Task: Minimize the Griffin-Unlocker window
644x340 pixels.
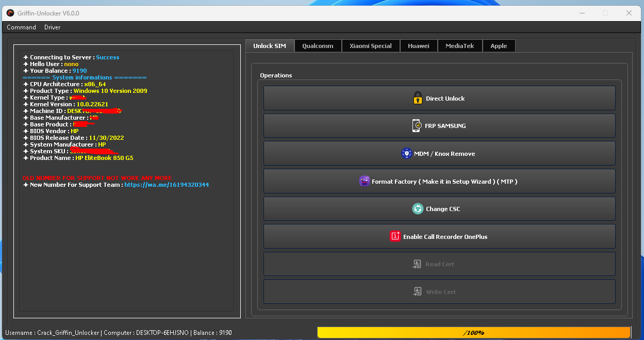Action: point(582,13)
